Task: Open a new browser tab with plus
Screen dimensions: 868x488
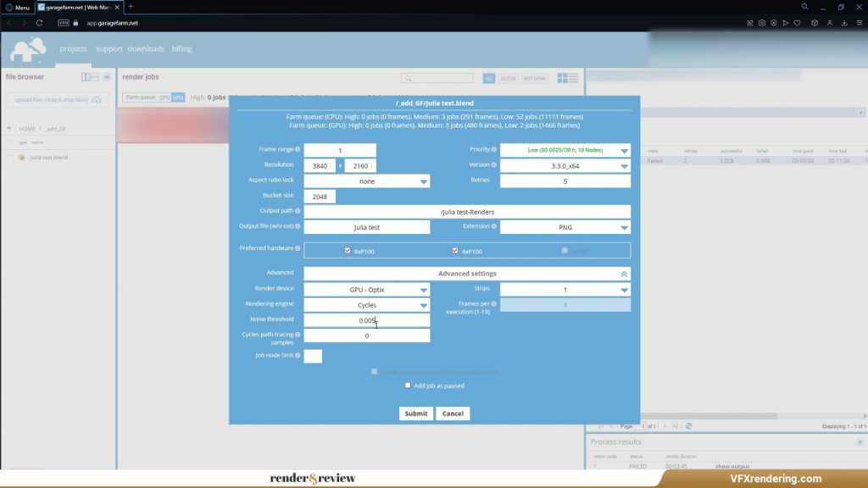Action: (131, 7)
